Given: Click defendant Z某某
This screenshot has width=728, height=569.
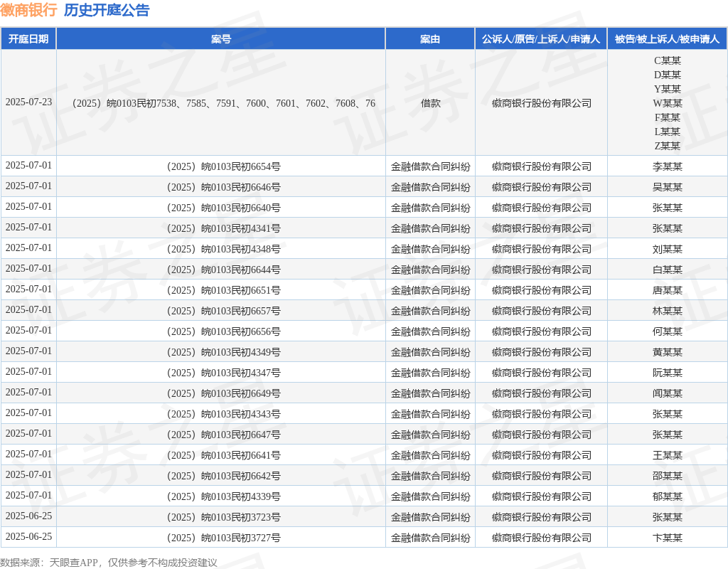Looking at the screenshot, I should [667, 146].
